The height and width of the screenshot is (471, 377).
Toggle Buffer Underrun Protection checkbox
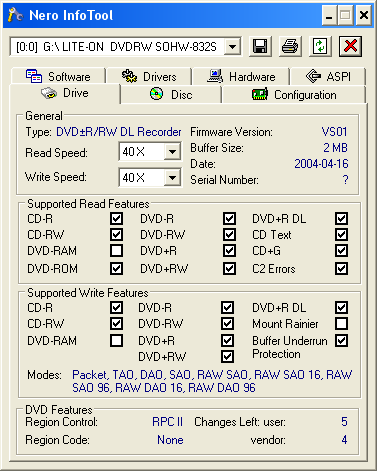342,341
